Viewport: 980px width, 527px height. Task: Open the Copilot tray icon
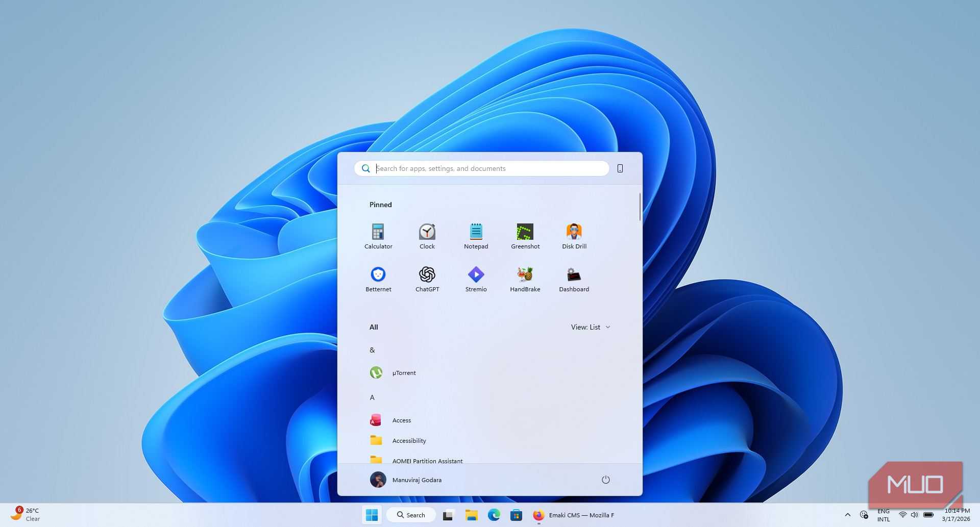[864, 515]
